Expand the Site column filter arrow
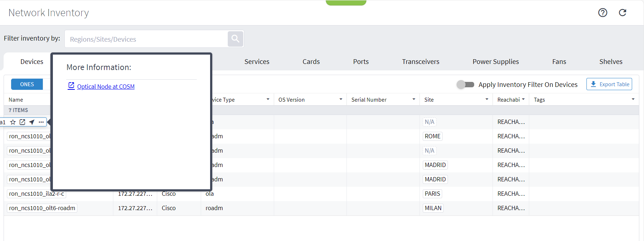Viewport: 644px width, 241px height. (x=487, y=99)
